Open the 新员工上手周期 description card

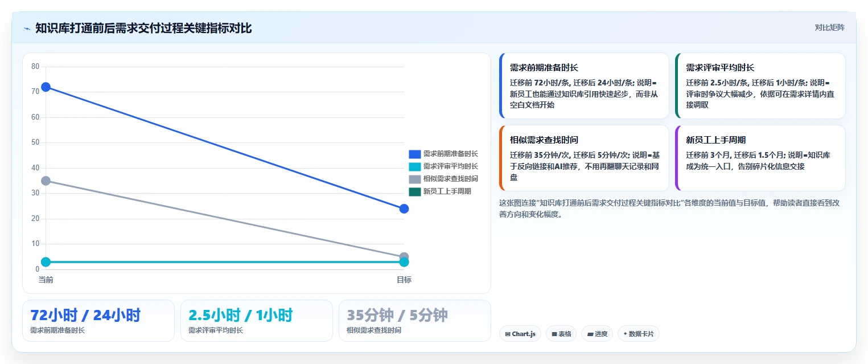click(x=760, y=158)
